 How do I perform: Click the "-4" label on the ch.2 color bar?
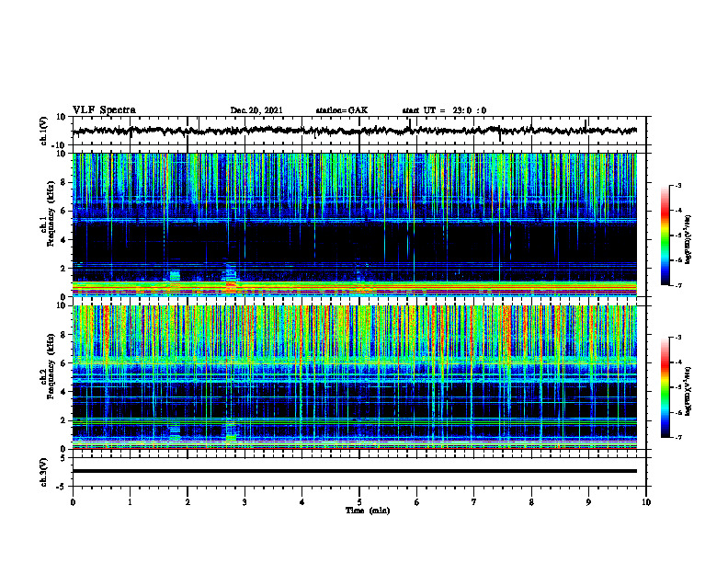pos(677,362)
